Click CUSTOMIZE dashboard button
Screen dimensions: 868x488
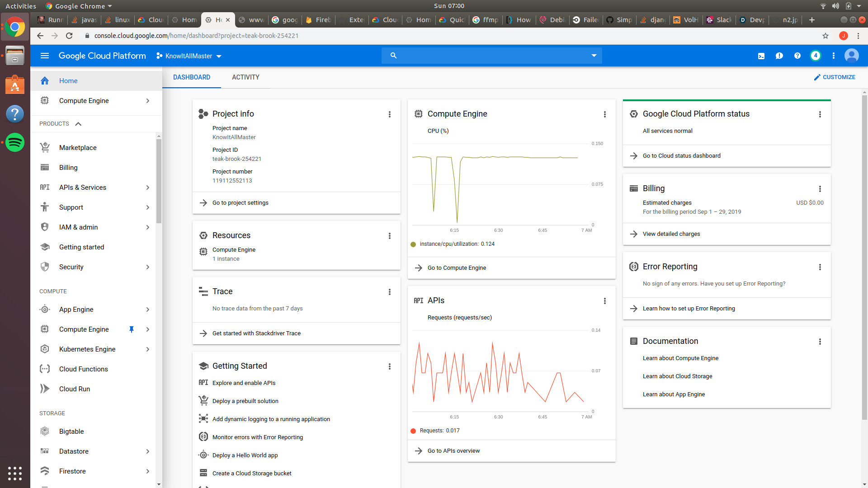[835, 77]
